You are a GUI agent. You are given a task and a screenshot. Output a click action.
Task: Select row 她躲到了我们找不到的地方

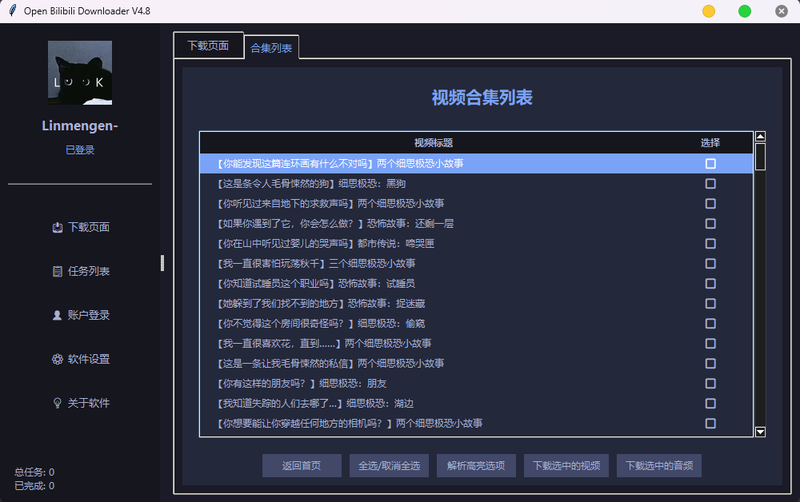(476, 304)
